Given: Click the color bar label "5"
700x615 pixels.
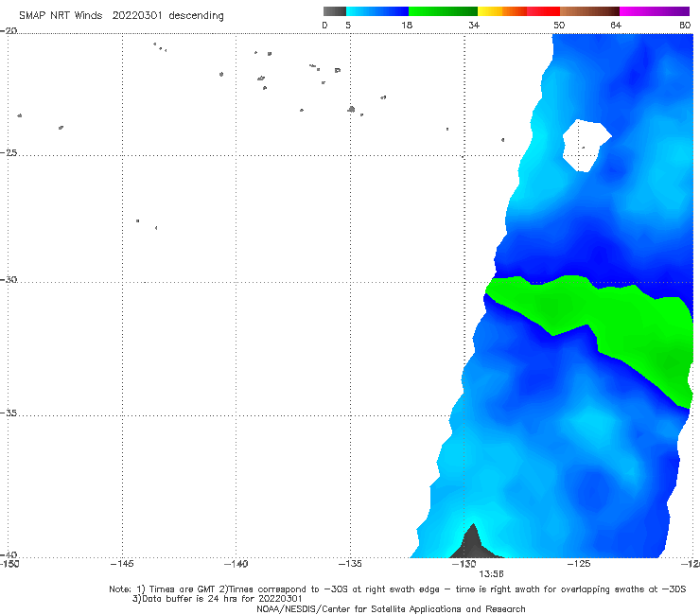Looking at the screenshot, I should (348, 25).
